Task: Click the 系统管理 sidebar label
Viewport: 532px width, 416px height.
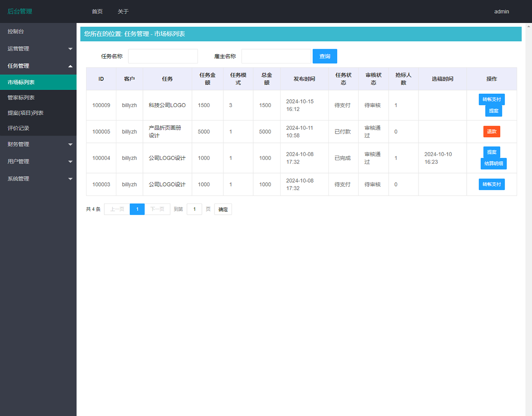Action: pos(18,179)
